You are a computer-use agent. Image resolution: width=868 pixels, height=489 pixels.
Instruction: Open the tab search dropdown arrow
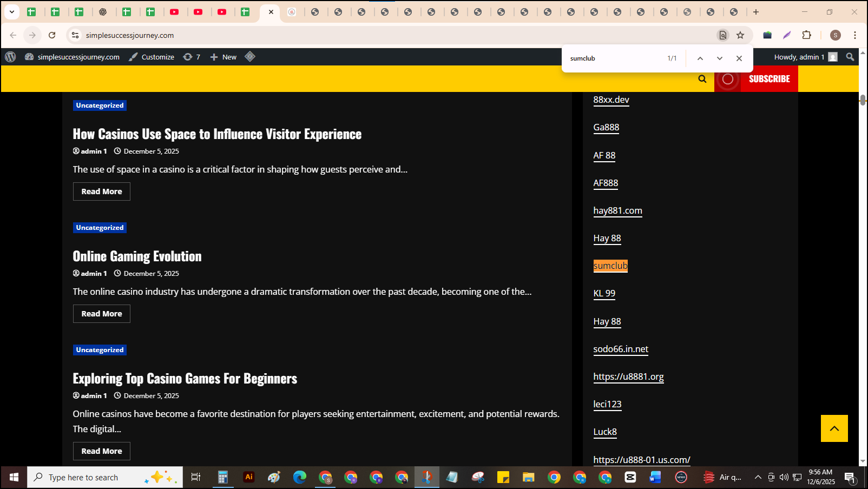click(11, 12)
